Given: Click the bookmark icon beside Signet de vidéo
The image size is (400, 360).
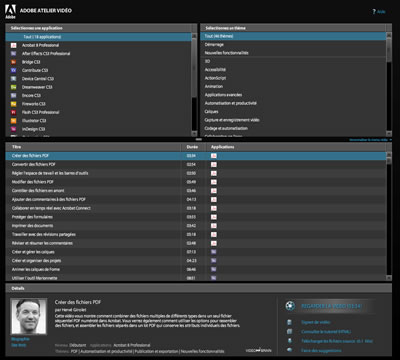Looking at the screenshot, I should point(289,322).
